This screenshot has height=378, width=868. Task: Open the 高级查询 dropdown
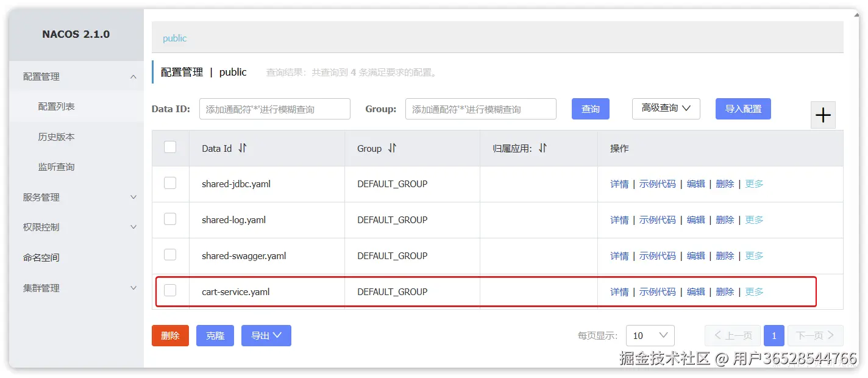pos(666,109)
